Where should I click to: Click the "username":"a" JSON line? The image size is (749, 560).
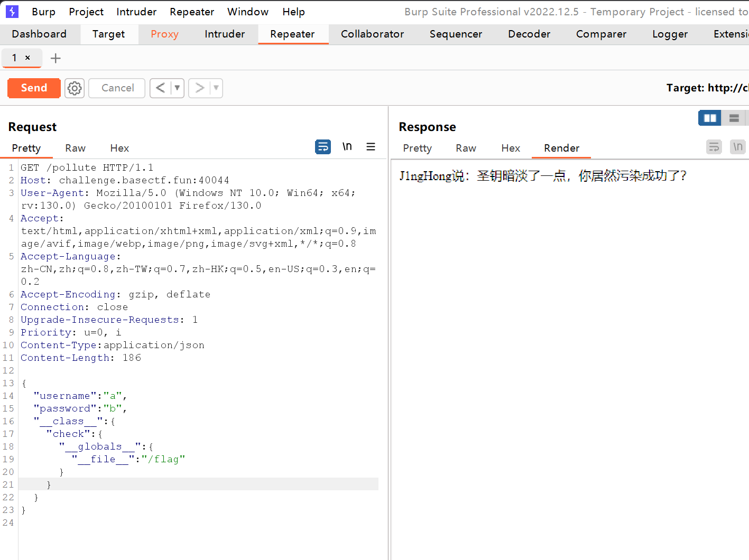pyautogui.click(x=80, y=396)
